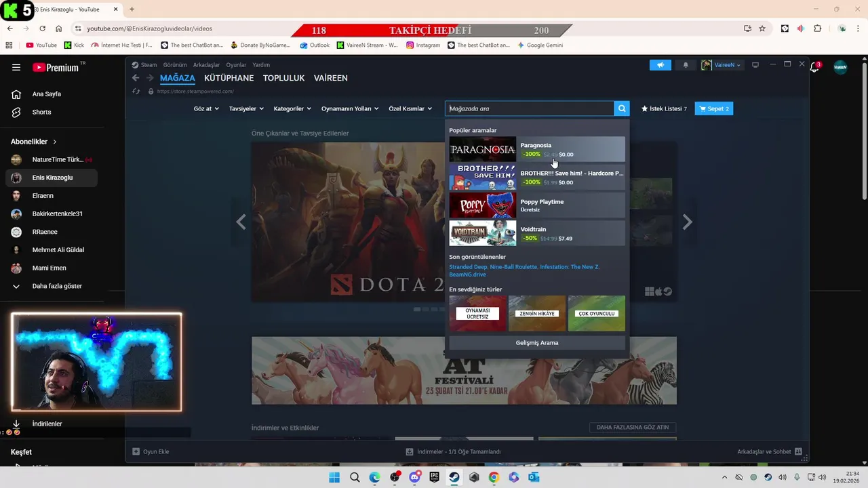Viewport: 868px width, 488px height.
Task: Show previous featured game in carousel
Action: (241, 222)
